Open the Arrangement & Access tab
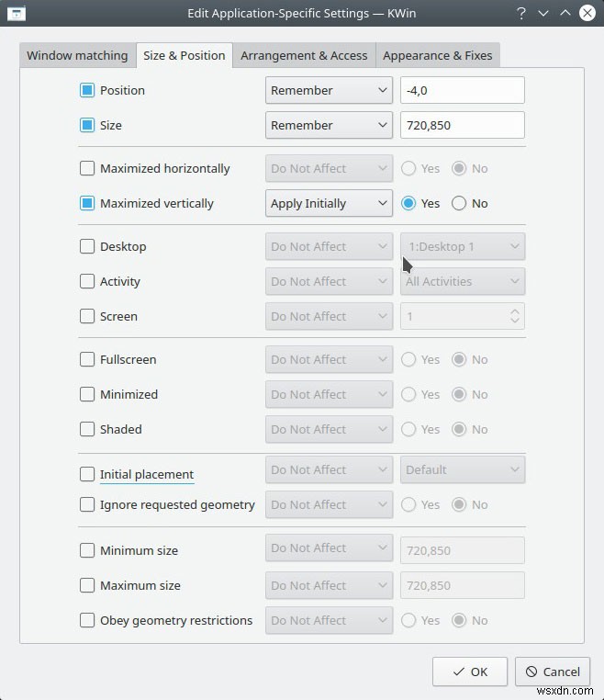 304,55
